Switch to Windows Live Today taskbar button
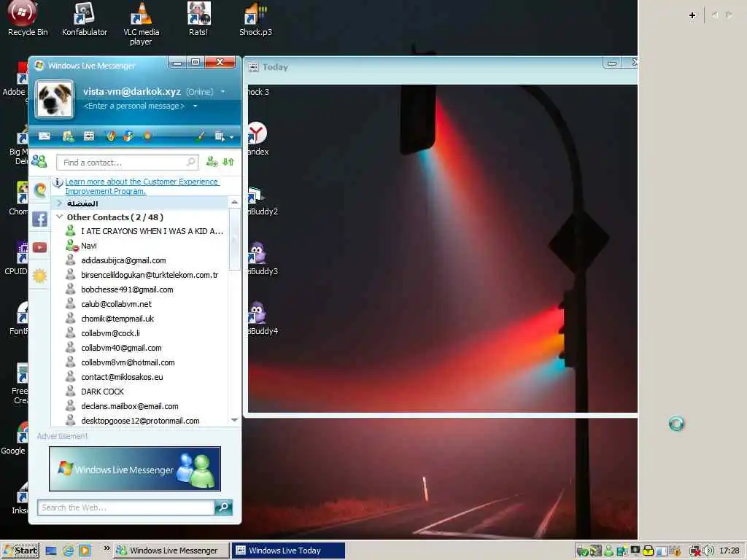Image resolution: width=747 pixels, height=560 pixels. click(287, 551)
